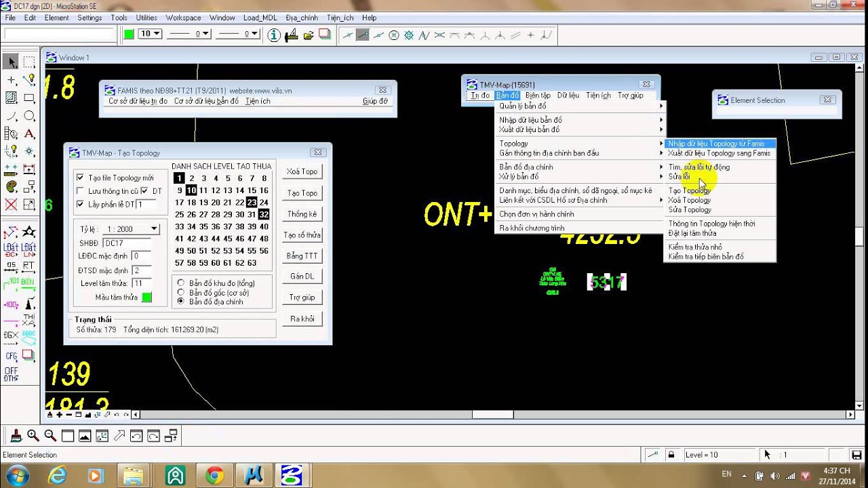Click the Update View paintbrush icon
Screen dimensions: 868x488
tap(16, 436)
